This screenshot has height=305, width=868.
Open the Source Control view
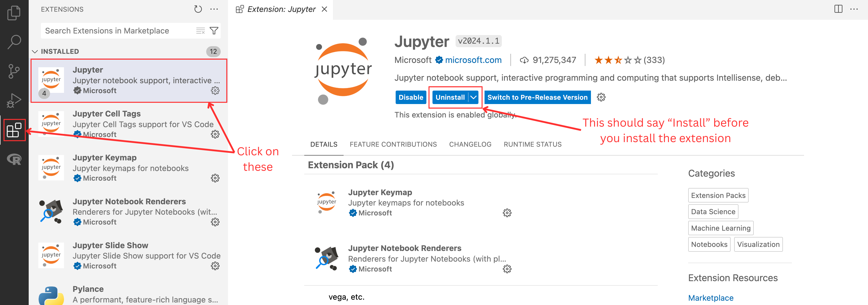[14, 71]
